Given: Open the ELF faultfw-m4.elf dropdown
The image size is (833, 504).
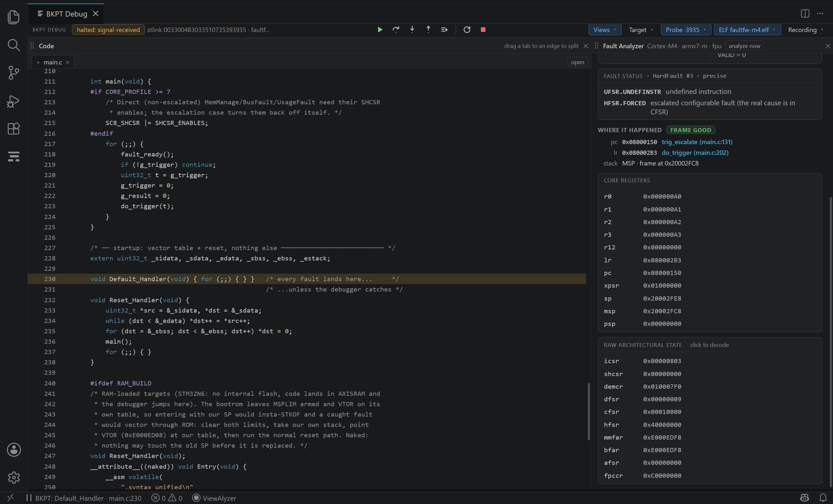Looking at the screenshot, I should pos(747,30).
